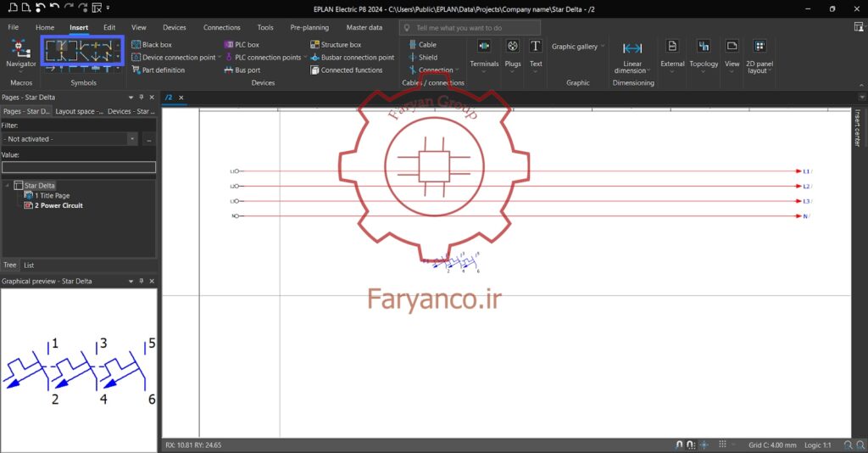This screenshot has height=453, width=868.
Task: Toggle the dotted grid icon in status bar
Action: [722, 445]
